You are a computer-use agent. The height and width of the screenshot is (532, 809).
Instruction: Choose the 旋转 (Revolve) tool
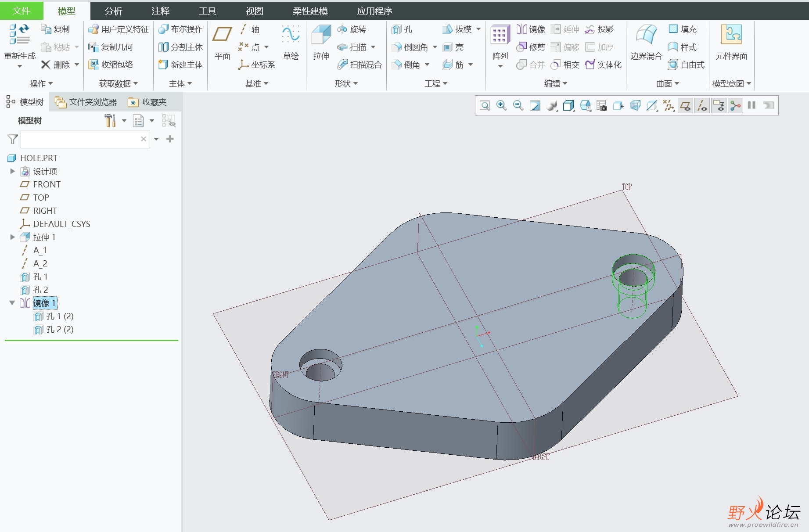(x=352, y=29)
